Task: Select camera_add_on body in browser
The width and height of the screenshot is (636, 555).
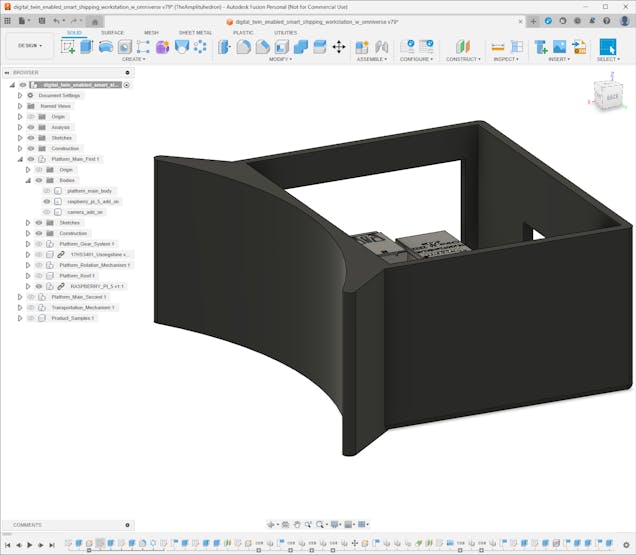Action: coord(85,212)
